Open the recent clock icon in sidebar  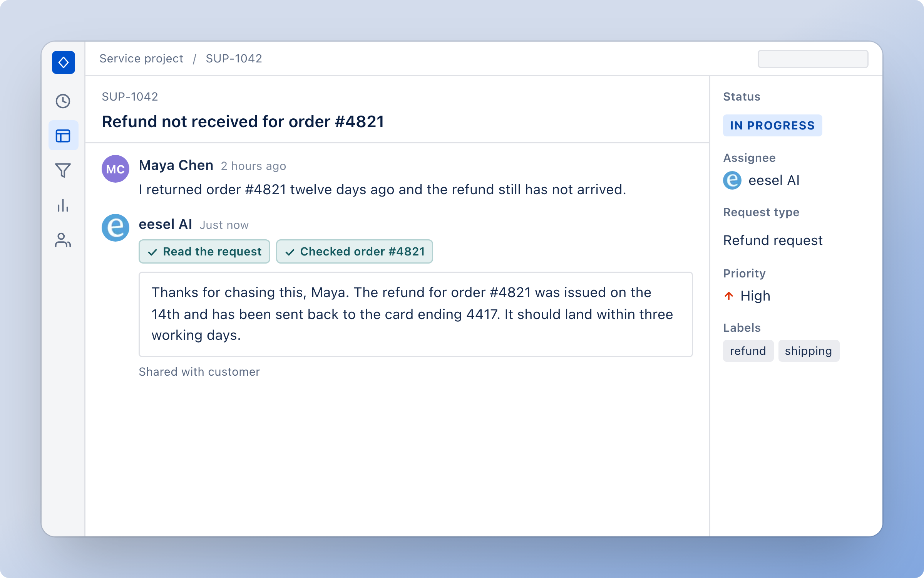pos(63,101)
